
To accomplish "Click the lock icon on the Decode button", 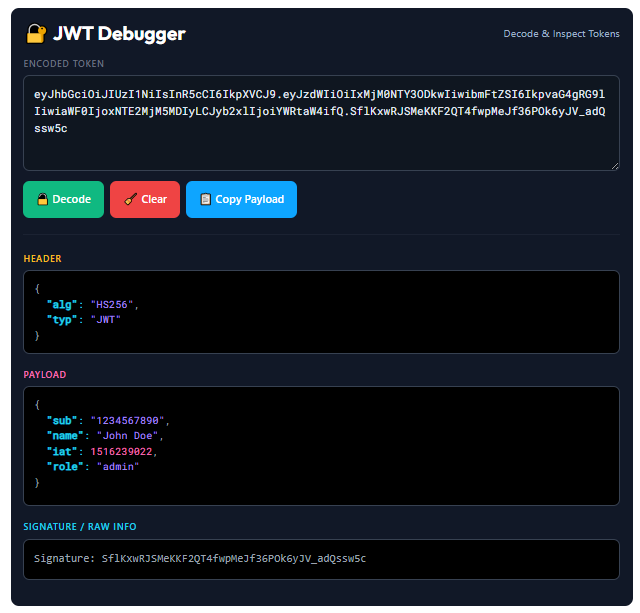I will [x=43, y=199].
